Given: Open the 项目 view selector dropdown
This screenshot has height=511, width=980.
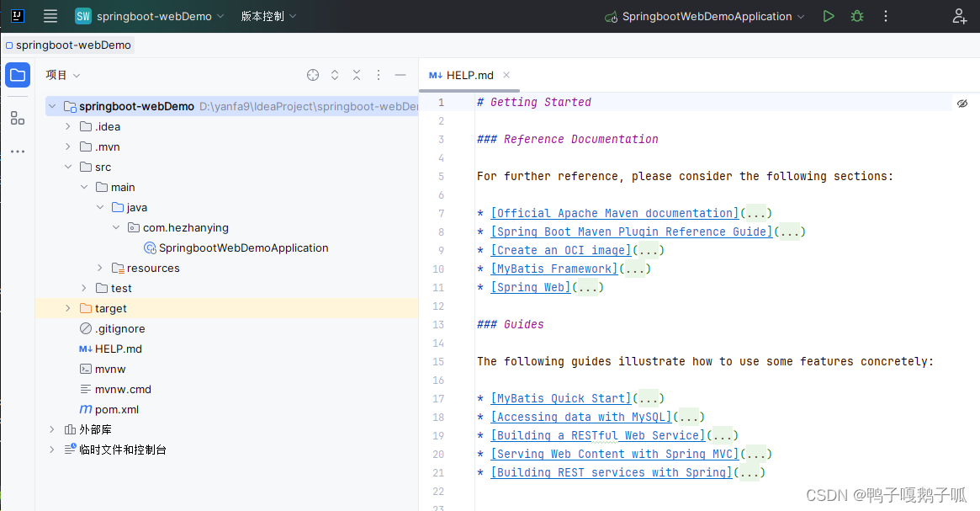Looking at the screenshot, I should pyautogui.click(x=63, y=75).
